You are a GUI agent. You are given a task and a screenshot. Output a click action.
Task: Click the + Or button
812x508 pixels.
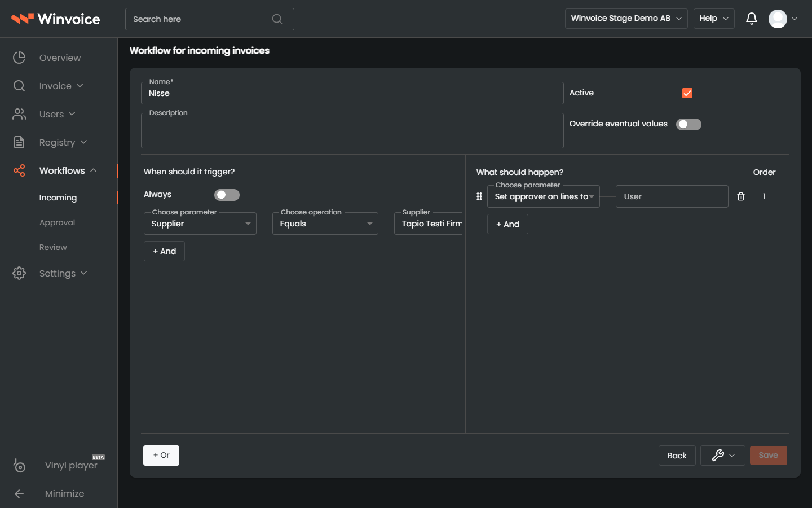click(x=161, y=456)
